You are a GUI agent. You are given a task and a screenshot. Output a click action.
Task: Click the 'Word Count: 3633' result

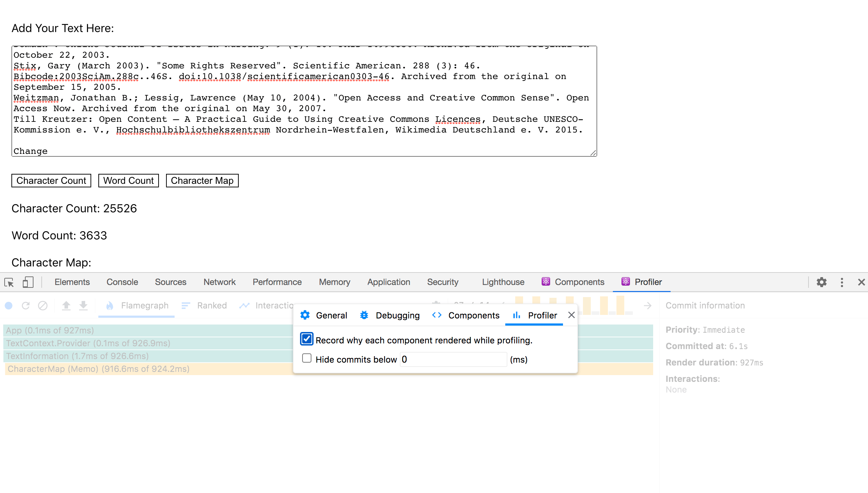click(59, 235)
